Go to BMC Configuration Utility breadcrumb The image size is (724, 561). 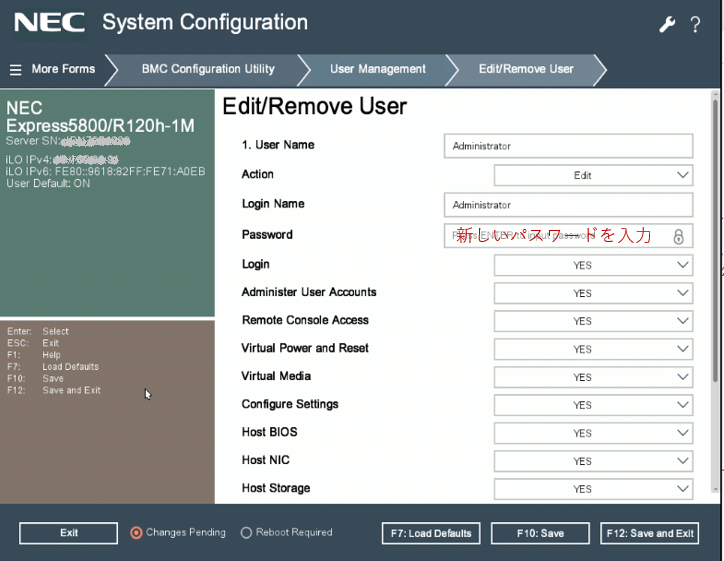click(x=208, y=69)
